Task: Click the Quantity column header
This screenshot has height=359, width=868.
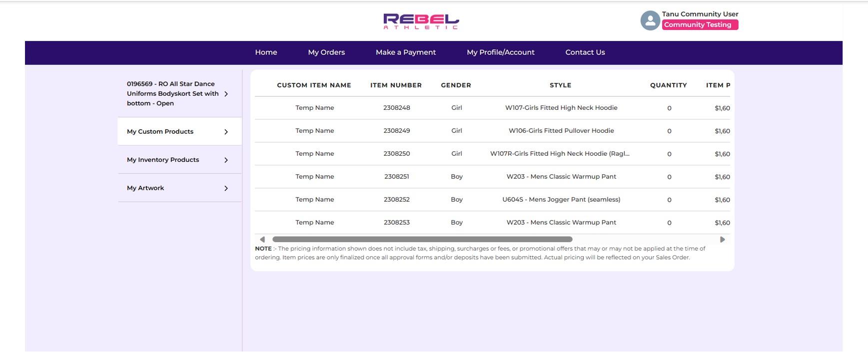Action: click(669, 85)
